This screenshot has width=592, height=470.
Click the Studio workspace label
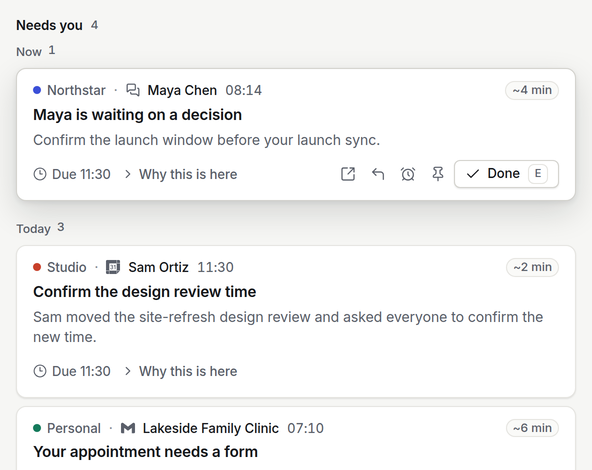pos(67,267)
